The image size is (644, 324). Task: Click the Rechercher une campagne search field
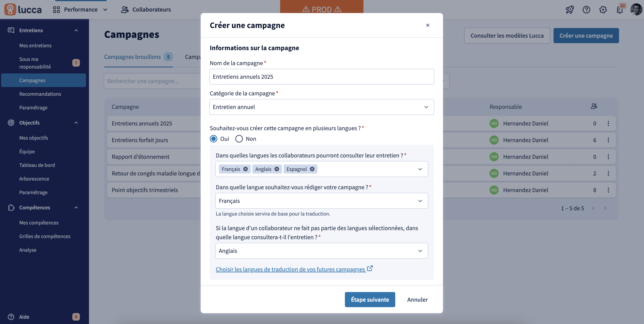pyautogui.click(x=153, y=81)
